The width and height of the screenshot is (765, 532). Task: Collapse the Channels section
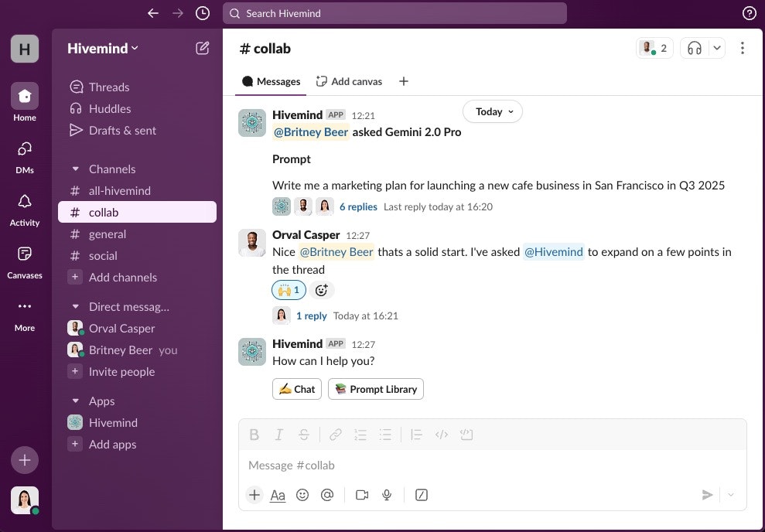[75, 169]
